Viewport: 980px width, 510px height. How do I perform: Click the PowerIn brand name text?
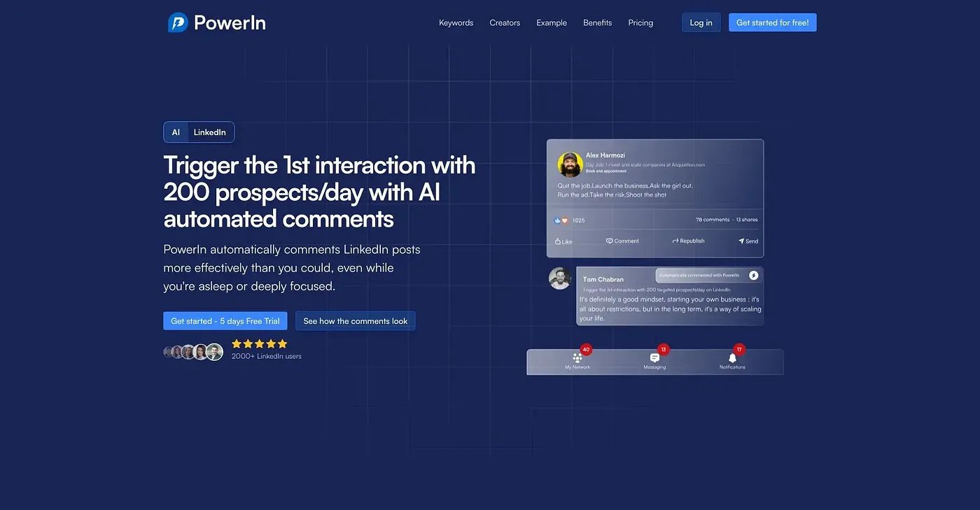[x=230, y=22]
